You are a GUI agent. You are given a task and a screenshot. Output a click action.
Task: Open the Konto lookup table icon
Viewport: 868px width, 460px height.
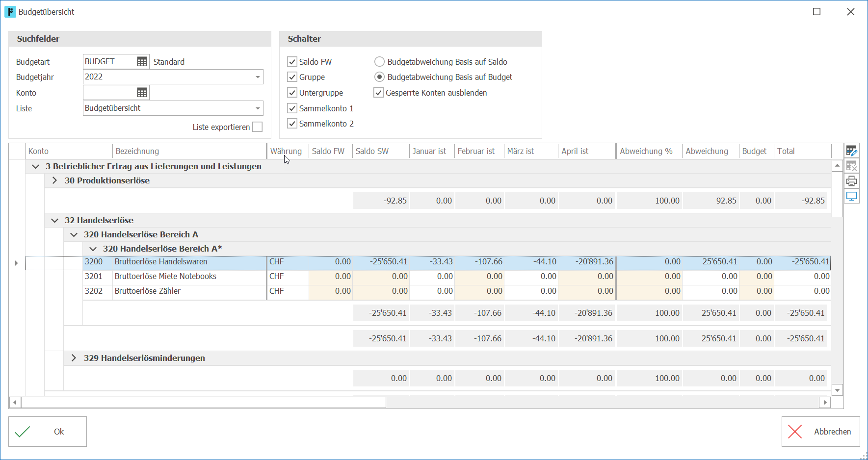click(142, 93)
